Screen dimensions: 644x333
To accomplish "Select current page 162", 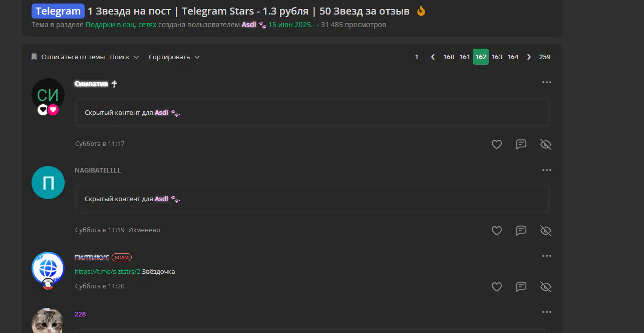I will pyautogui.click(x=481, y=57).
